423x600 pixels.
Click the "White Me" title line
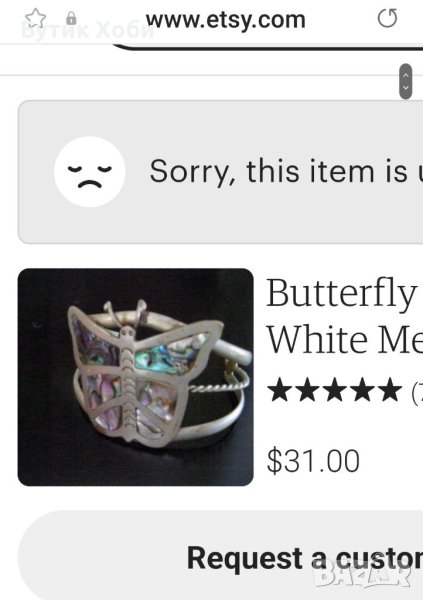point(345,340)
